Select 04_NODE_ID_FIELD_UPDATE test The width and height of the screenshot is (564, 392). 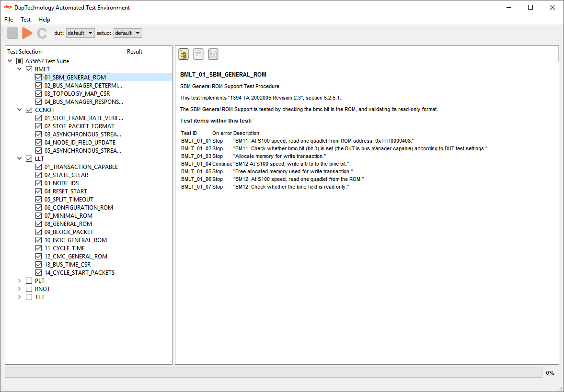(80, 142)
